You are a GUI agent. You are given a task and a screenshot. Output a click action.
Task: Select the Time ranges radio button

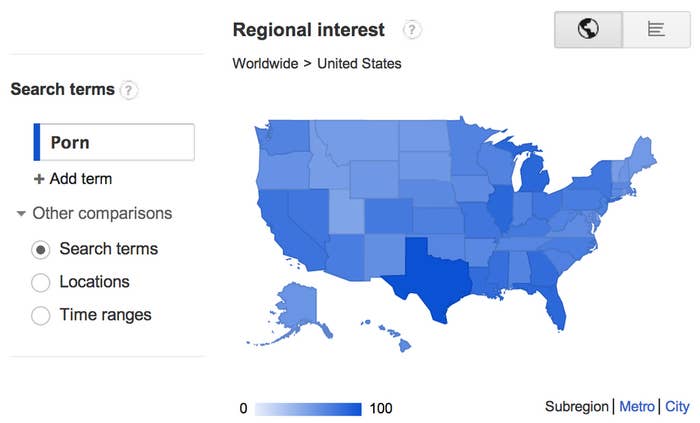coord(41,315)
